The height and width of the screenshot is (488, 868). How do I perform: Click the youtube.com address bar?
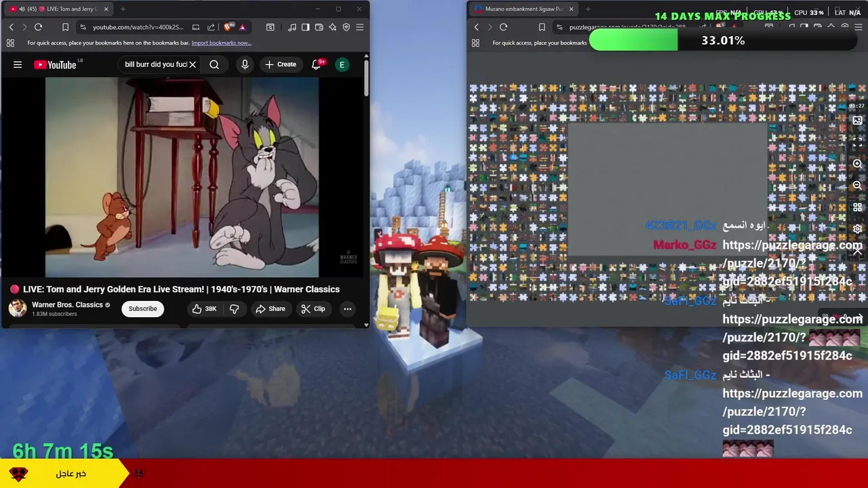point(139,27)
